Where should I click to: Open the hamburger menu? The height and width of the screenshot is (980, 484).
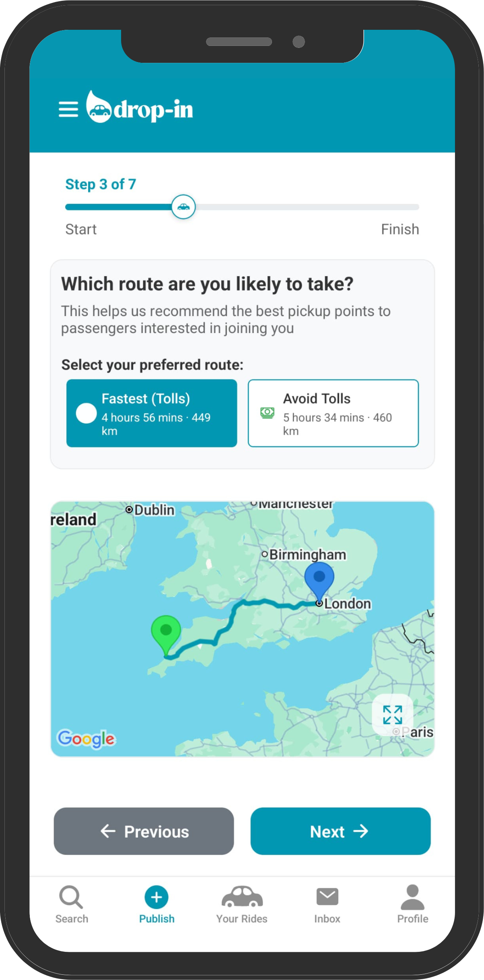coord(68,109)
